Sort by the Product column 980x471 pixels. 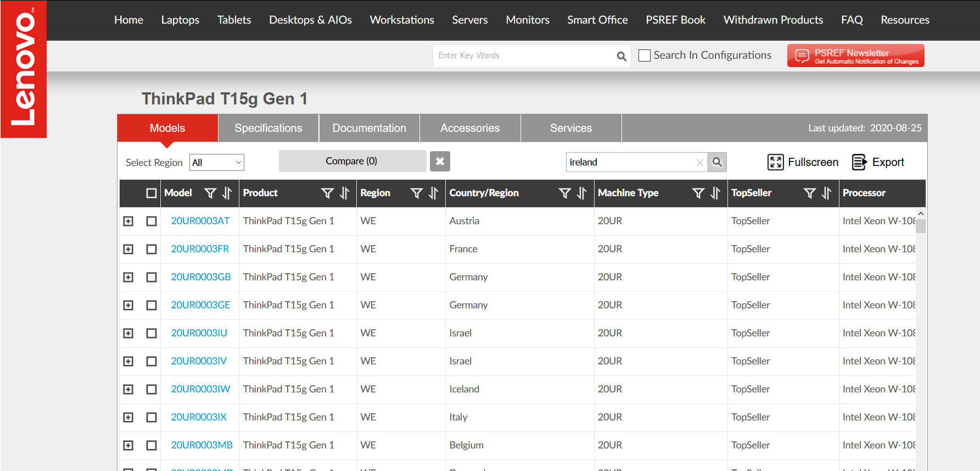pos(344,193)
